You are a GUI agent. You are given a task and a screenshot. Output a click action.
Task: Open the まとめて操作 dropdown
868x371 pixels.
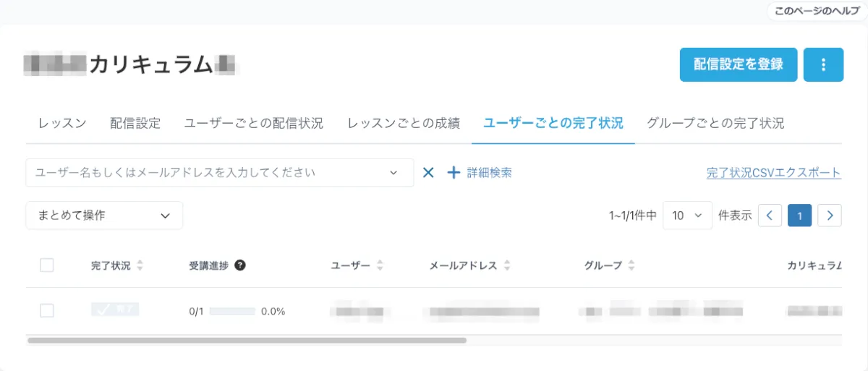[x=104, y=216]
